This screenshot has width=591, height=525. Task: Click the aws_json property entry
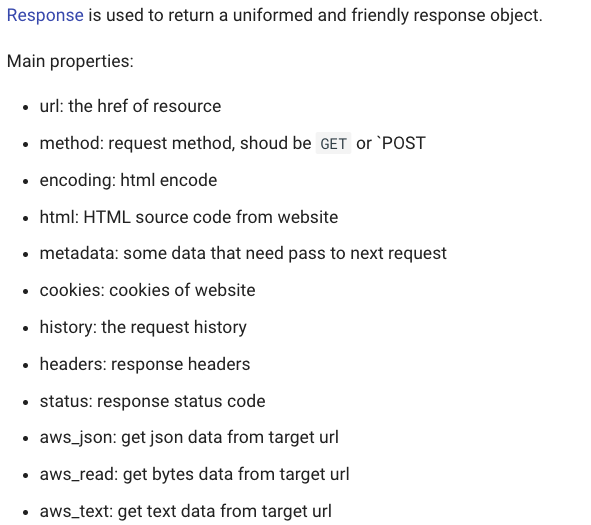click(189, 438)
